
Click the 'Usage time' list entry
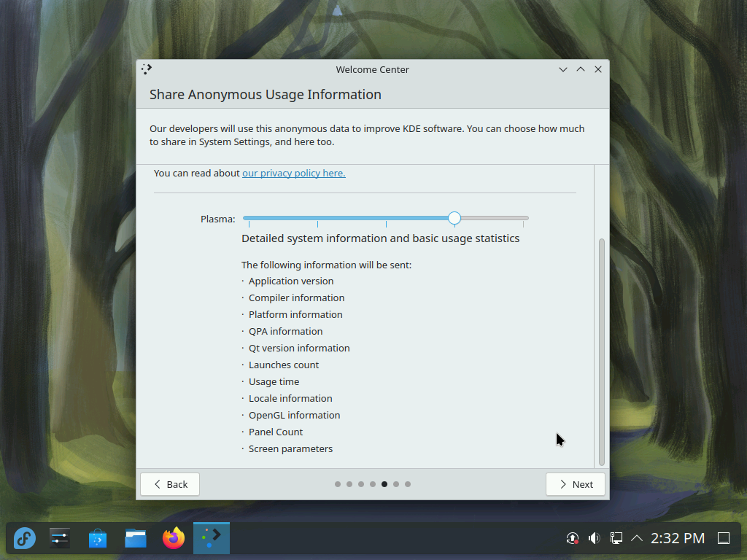274,381
